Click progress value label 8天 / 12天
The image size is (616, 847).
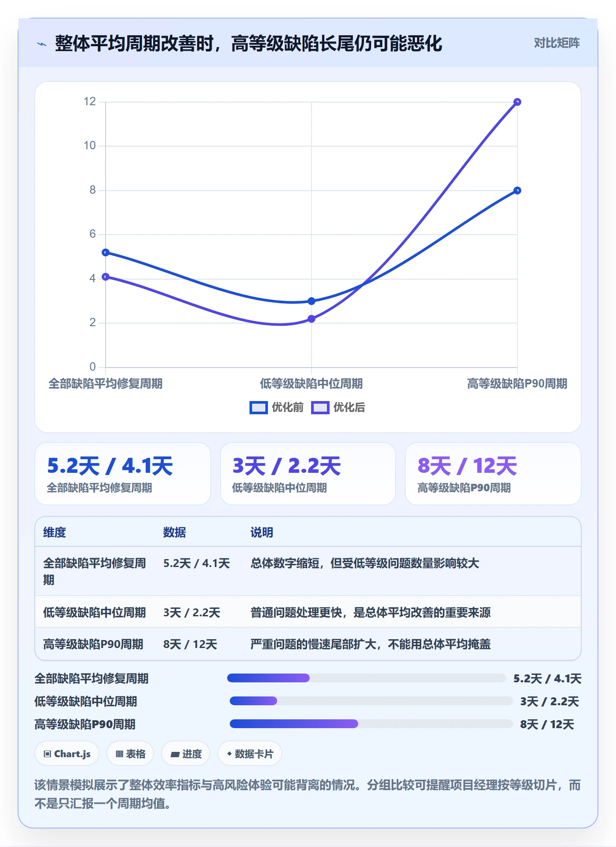click(x=547, y=724)
